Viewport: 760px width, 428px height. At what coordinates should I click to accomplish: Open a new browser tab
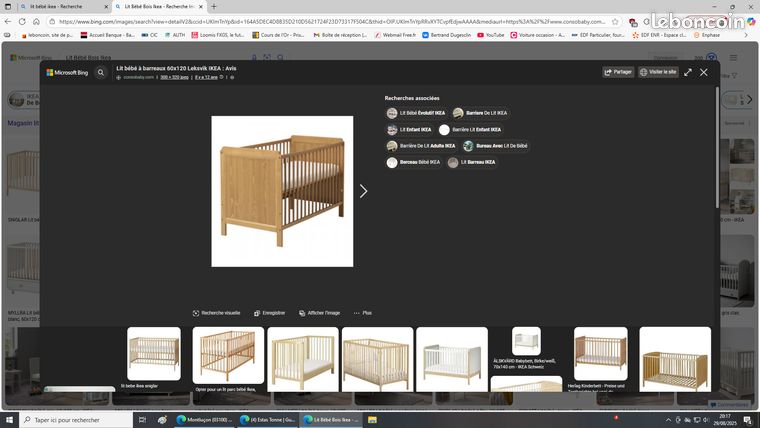pyautogui.click(x=214, y=7)
